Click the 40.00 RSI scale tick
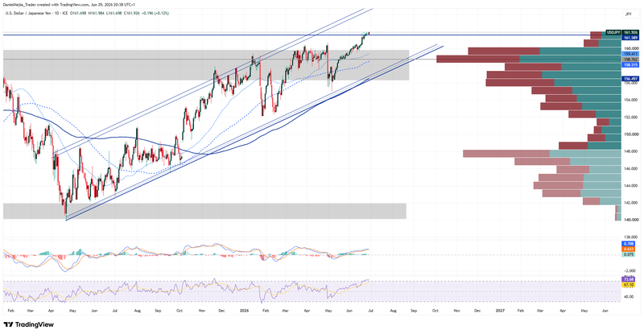This screenshot has height=334, width=644. [x=629, y=296]
